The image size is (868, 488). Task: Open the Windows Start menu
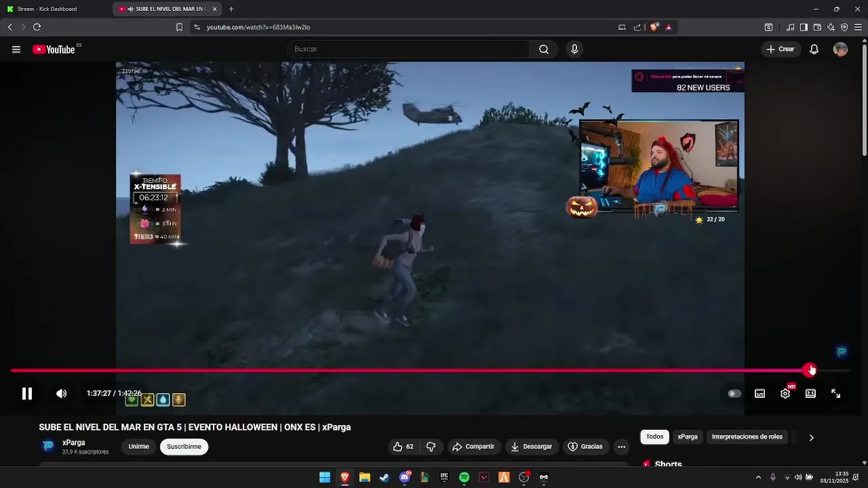(325, 477)
